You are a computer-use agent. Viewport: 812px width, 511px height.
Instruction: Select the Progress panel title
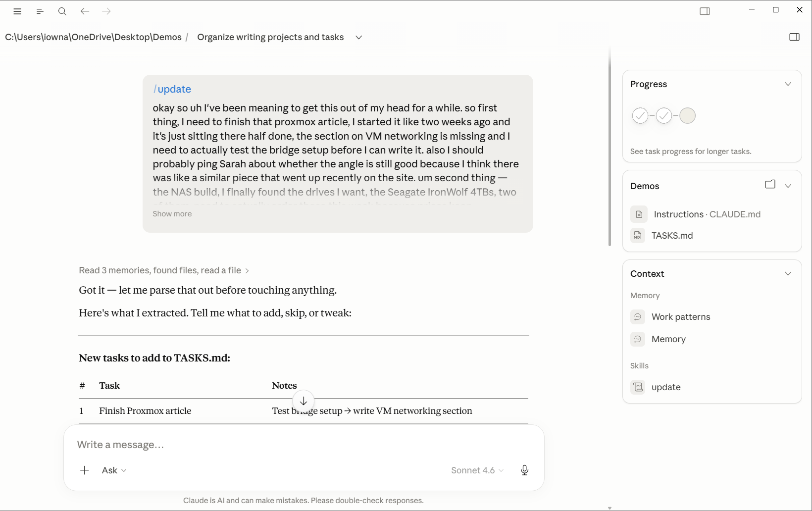pyautogui.click(x=649, y=84)
